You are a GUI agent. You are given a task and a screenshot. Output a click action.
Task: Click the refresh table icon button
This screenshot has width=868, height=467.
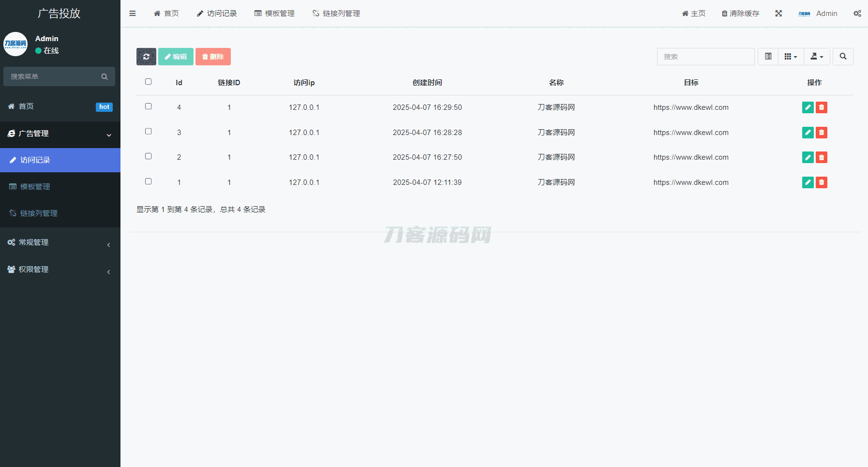(146, 57)
